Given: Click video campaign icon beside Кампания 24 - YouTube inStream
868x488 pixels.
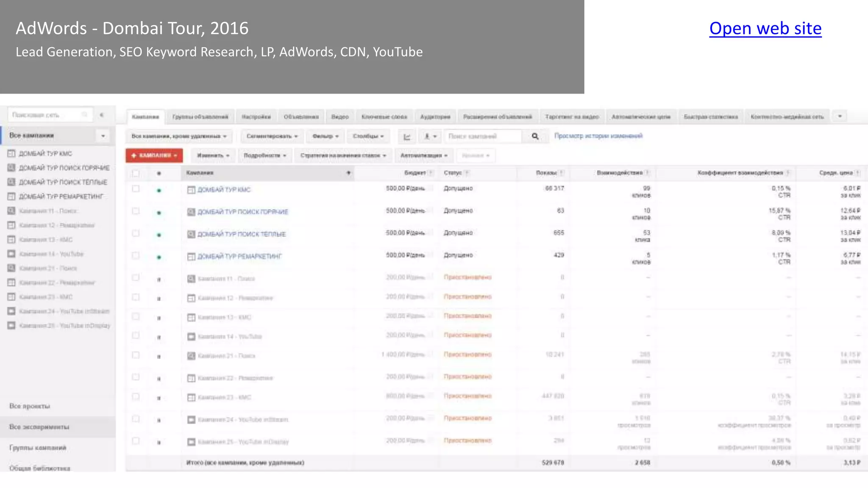Looking at the screenshot, I should 191,420.
